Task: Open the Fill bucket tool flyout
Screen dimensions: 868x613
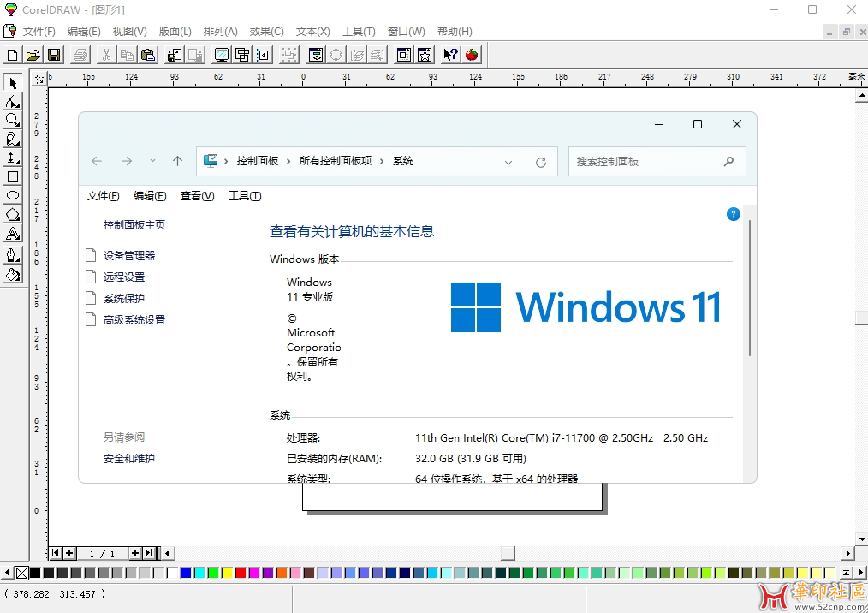Action: [x=13, y=274]
